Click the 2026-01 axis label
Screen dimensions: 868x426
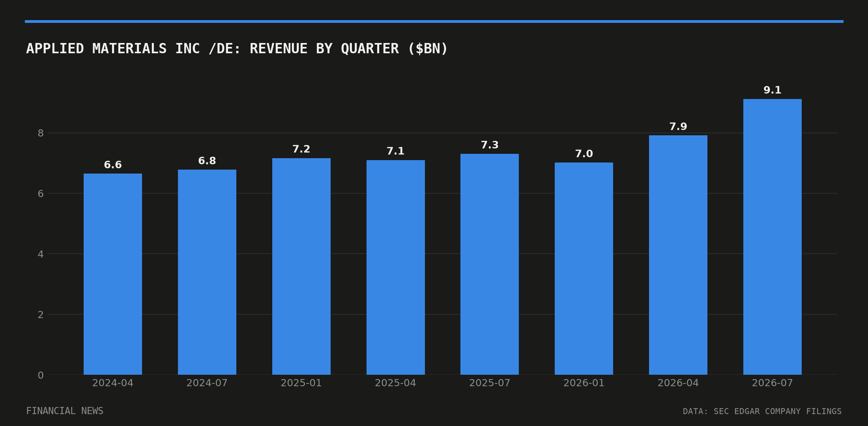[x=584, y=383]
